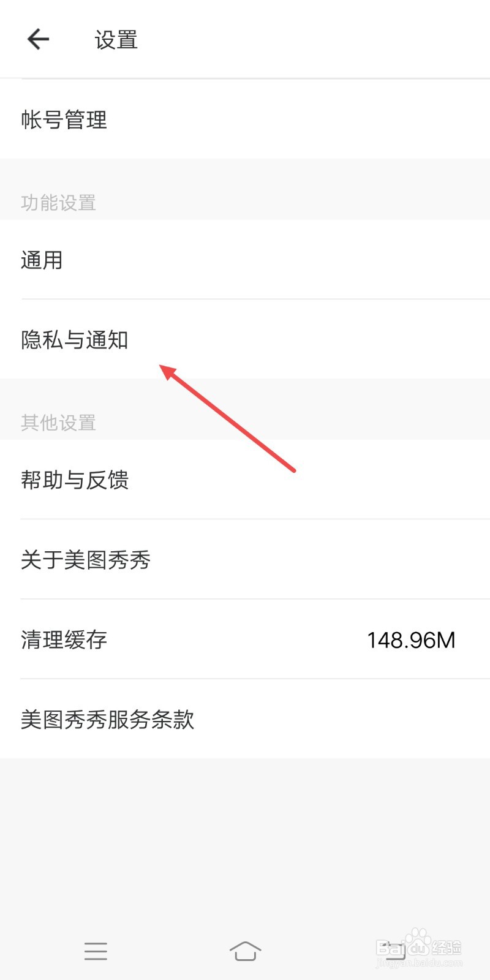This screenshot has width=490, height=980.
Task: Go to the Android home button
Action: (x=245, y=951)
